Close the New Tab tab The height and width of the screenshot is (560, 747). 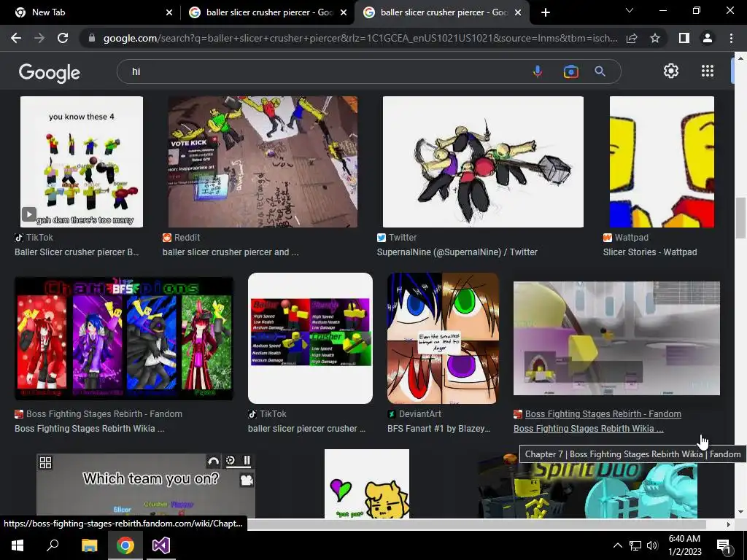click(169, 12)
